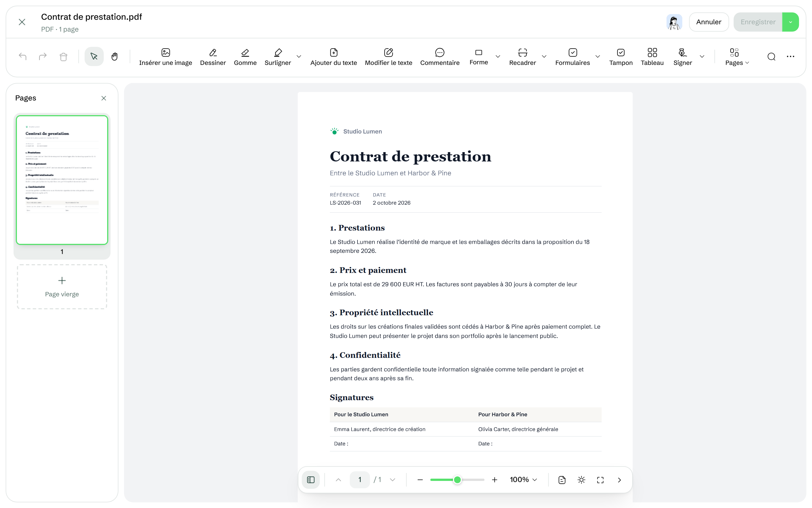Open the Formulaires tool
This screenshot has width=812, height=508.
coord(572,57)
